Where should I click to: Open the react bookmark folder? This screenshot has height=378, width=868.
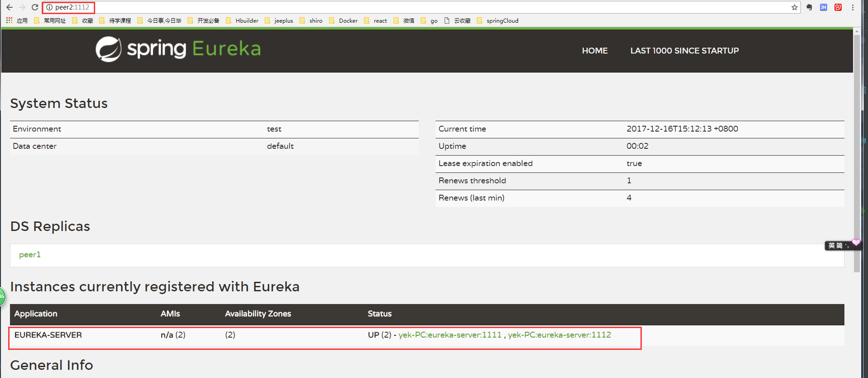coord(375,20)
